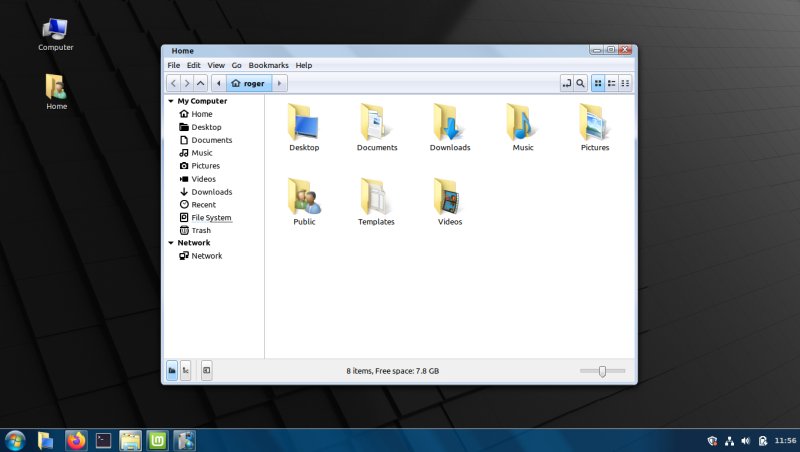Open the Downloads folder in main pane

click(449, 122)
